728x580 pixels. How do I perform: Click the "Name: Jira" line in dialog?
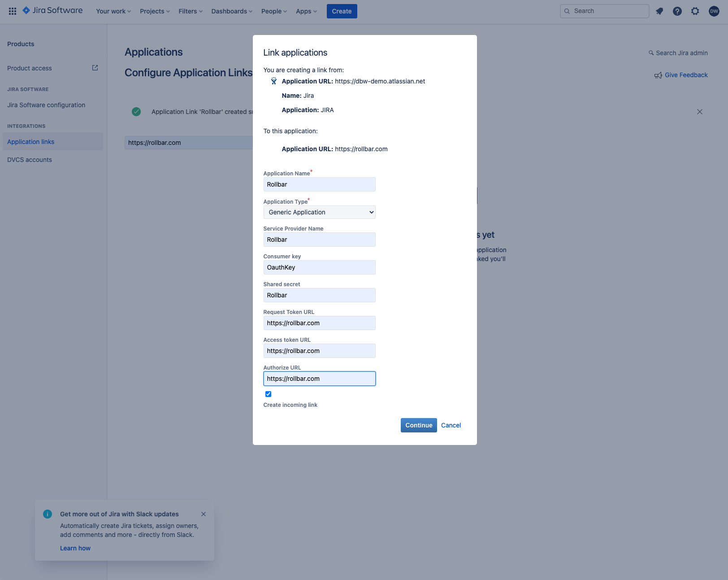(x=298, y=96)
